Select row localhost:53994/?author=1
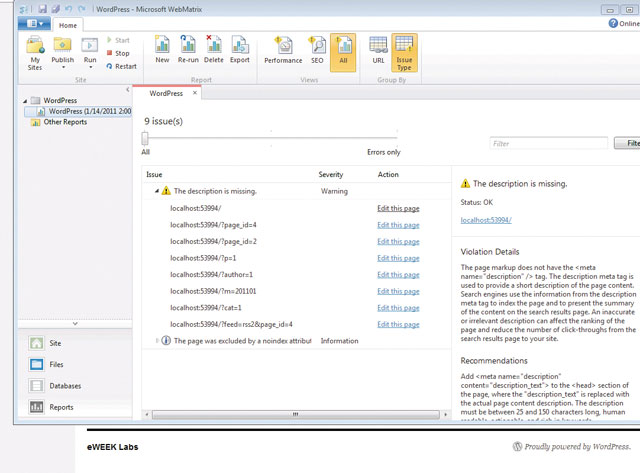The height and width of the screenshot is (473, 640). (x=296, y=275)
